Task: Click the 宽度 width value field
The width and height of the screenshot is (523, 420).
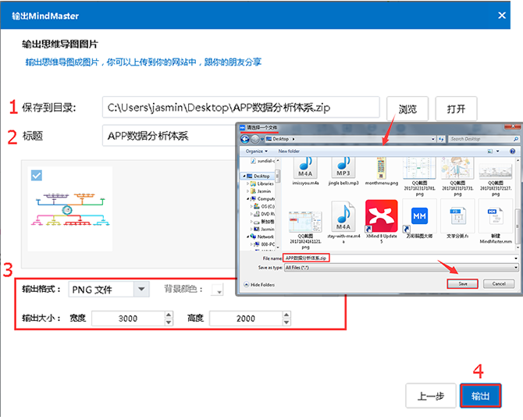Action: (x=128, y=319)
